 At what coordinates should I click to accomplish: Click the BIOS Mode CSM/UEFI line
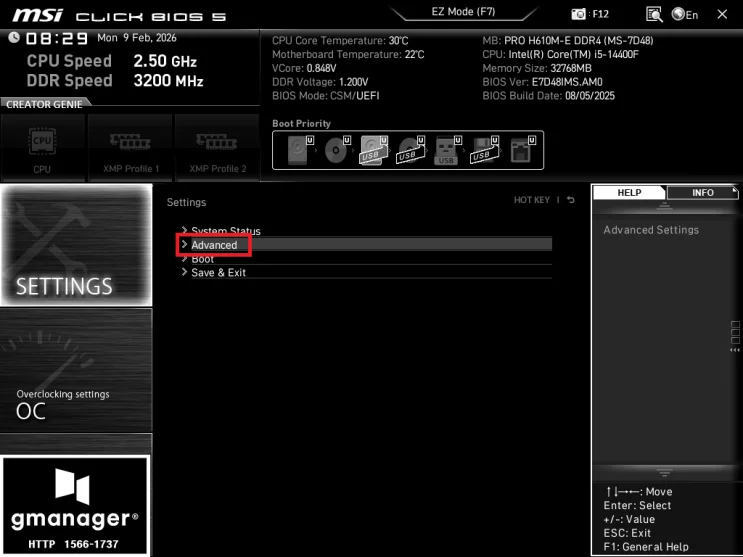[326, 96]
